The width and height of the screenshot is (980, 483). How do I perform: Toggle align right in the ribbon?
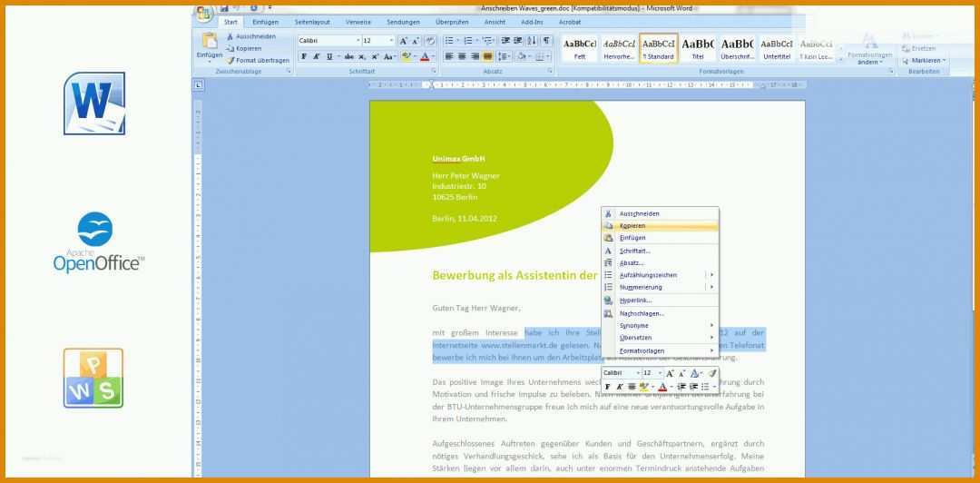(x=475, y=56)
